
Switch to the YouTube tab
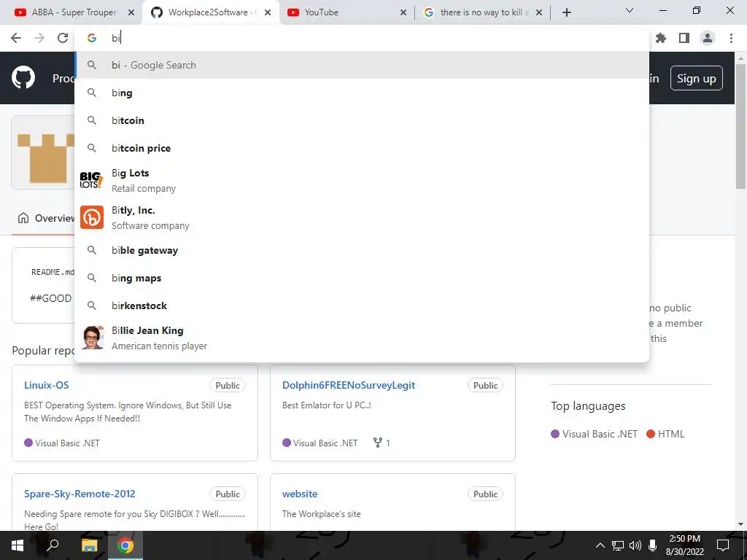345,13
